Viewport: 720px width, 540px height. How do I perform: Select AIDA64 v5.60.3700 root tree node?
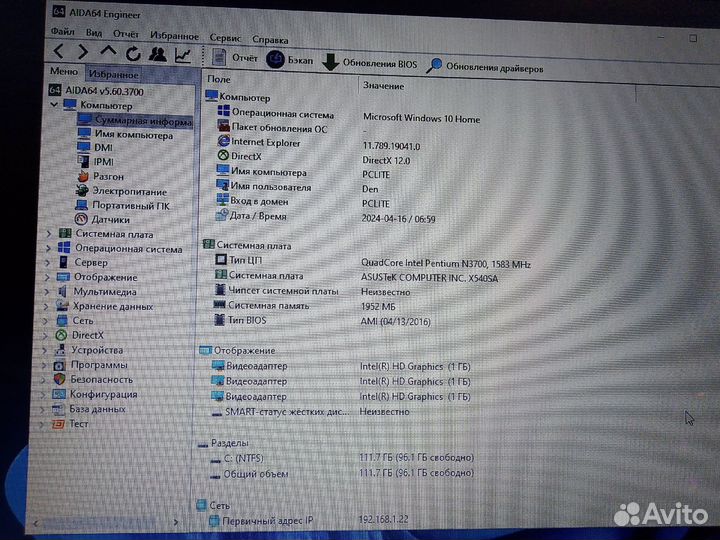click(96, 91)
